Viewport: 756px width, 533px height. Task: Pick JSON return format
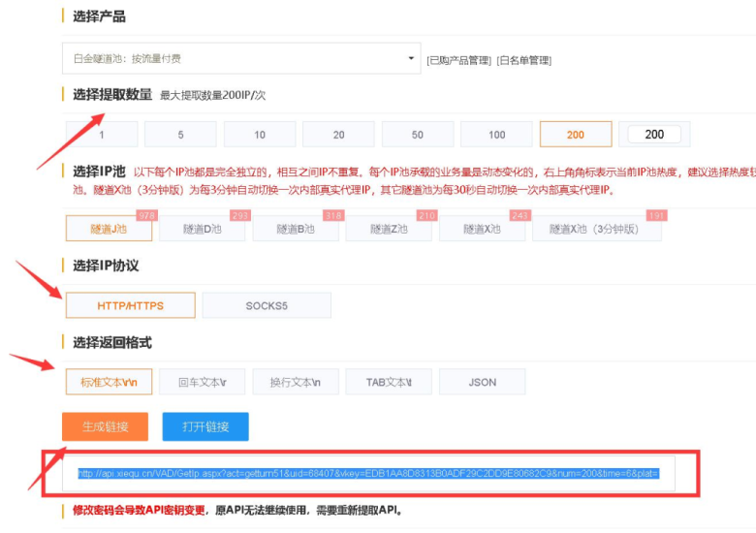(x=482, y=382)
